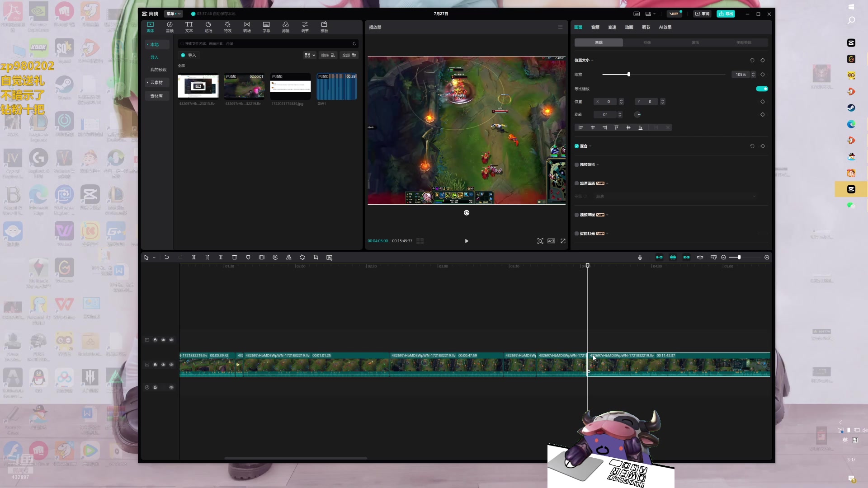Toggle the 等比缩放 uniform scale switch
The width and height of the screenshot is (868, 488).
pyautogui.click(x=762, y=89)
